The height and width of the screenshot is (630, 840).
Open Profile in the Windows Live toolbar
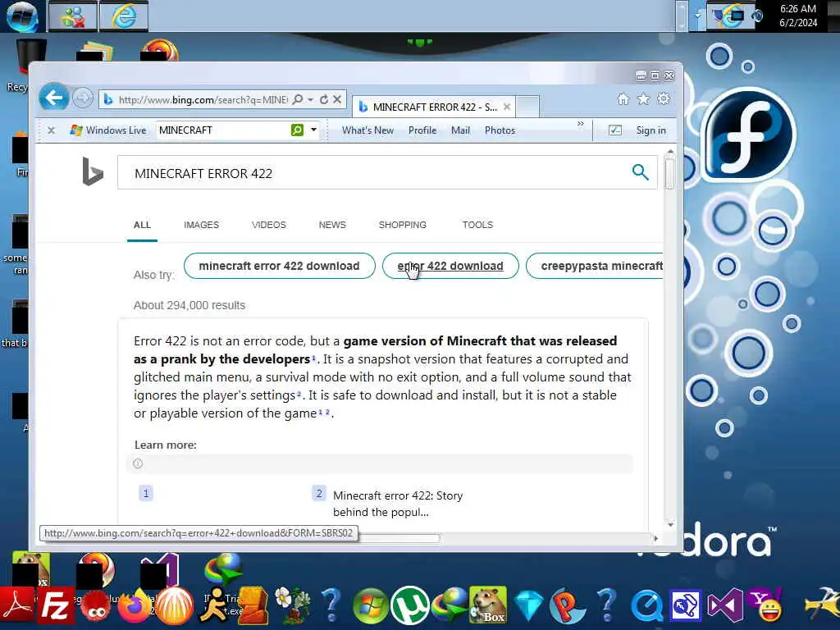[x=422, y=130]
